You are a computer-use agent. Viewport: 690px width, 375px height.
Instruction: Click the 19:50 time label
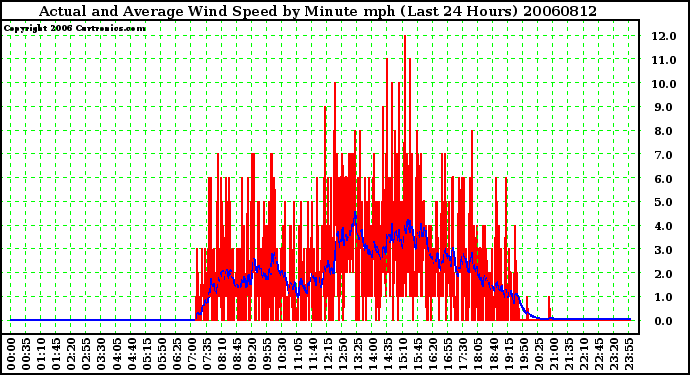(x=523, y=355)
